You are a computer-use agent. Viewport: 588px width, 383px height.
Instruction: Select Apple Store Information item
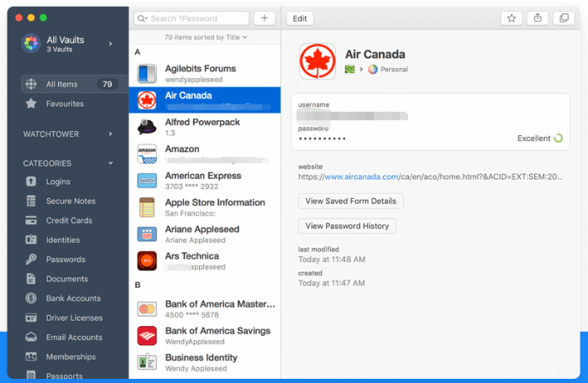click(x=205, y=207)
